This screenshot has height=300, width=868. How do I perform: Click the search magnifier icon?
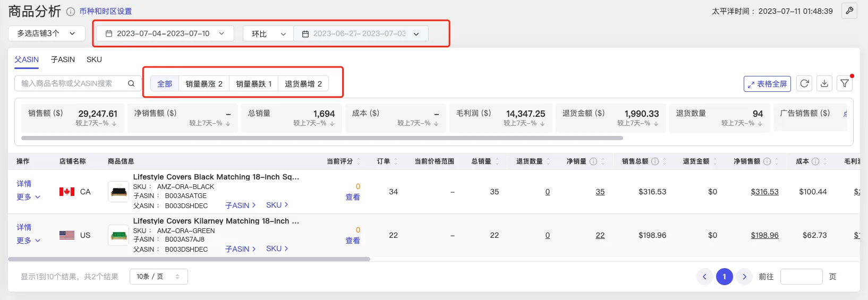point(131,83)
